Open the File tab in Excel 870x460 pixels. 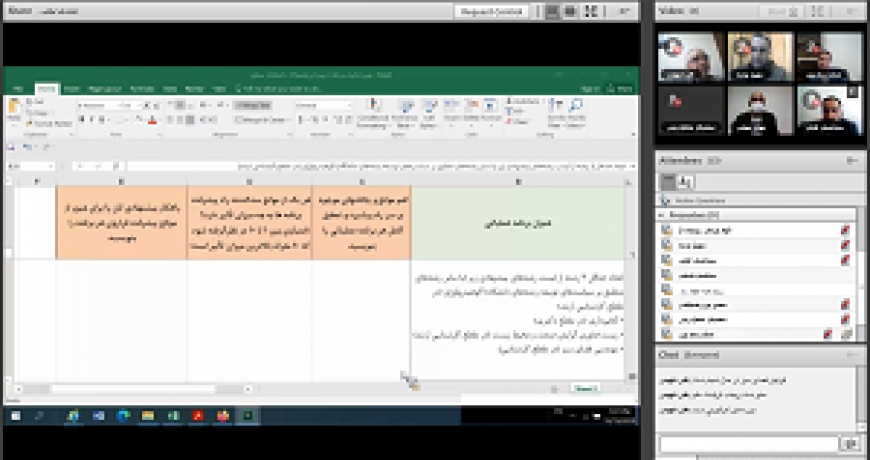pyautogui.click(x=18, y=89)
